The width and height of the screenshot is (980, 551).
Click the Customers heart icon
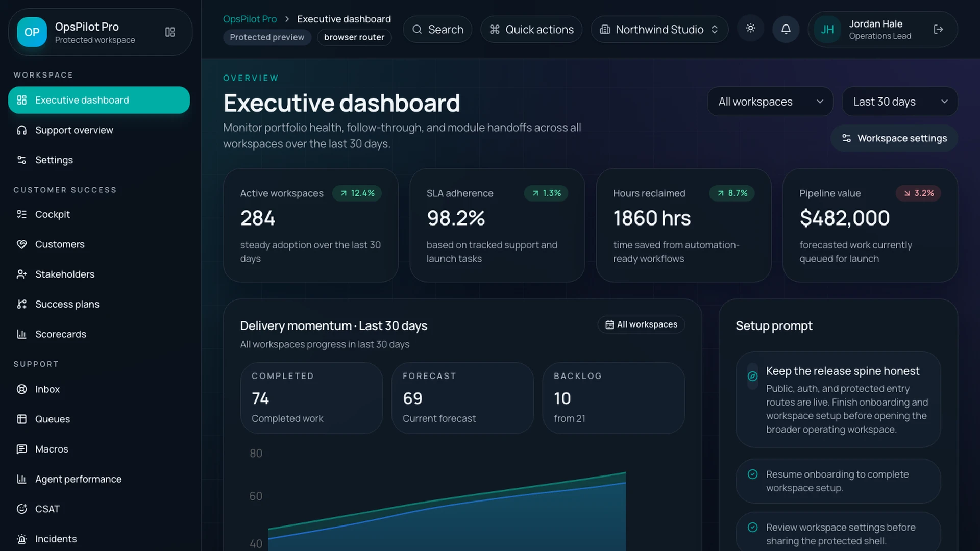tap(21, 244)
